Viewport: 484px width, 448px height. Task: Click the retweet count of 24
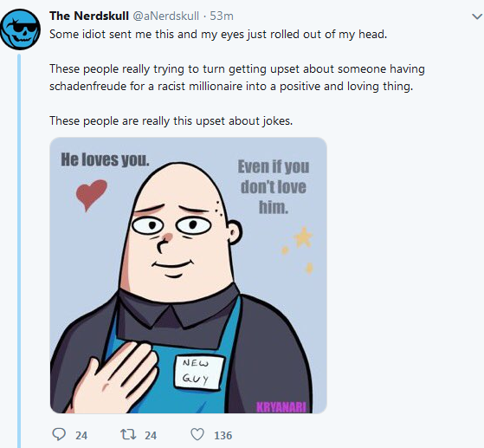(x=151, y=435)
